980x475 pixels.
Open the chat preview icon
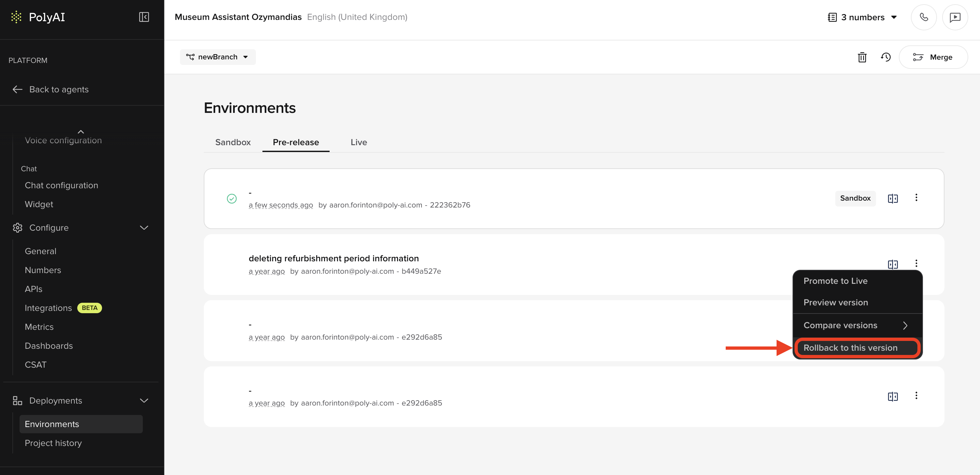click(x=955, y=17)
